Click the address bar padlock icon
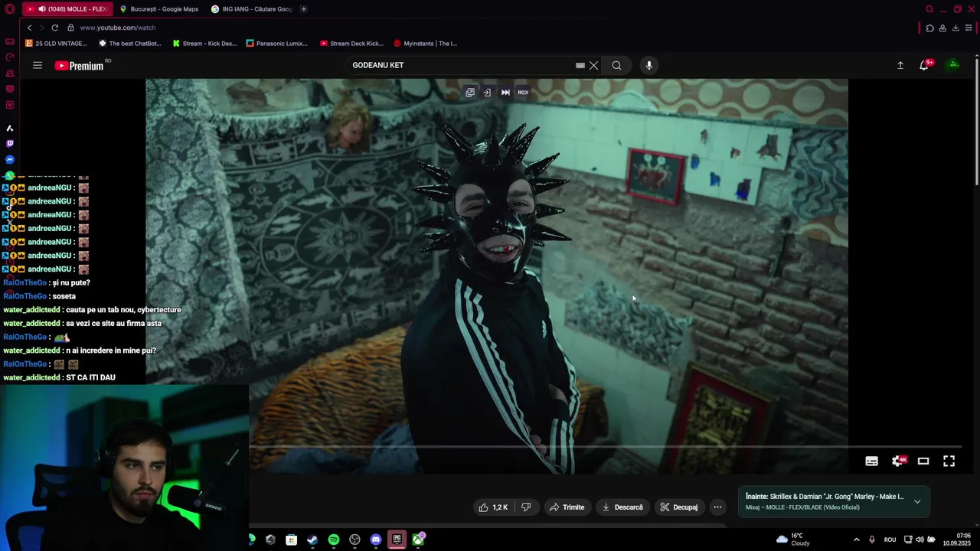The width and height of the screenshot is (980, 551). click(x=70, y=28)
